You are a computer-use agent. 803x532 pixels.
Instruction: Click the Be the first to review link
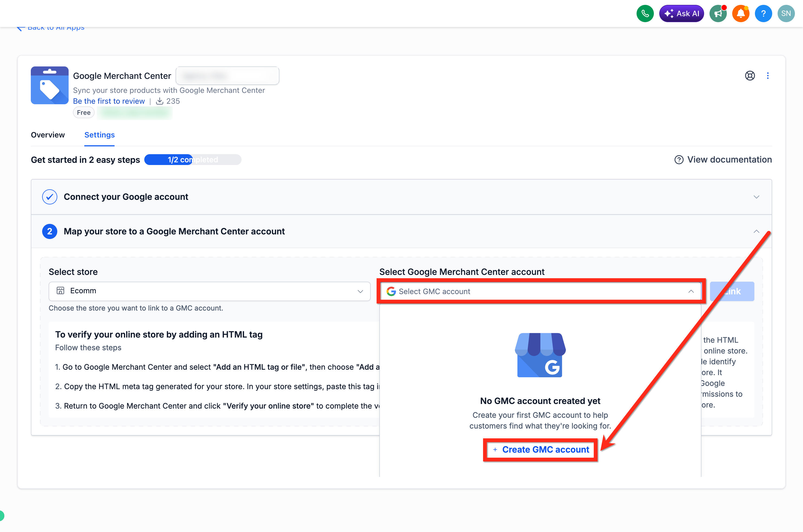[x=109, y=101]
